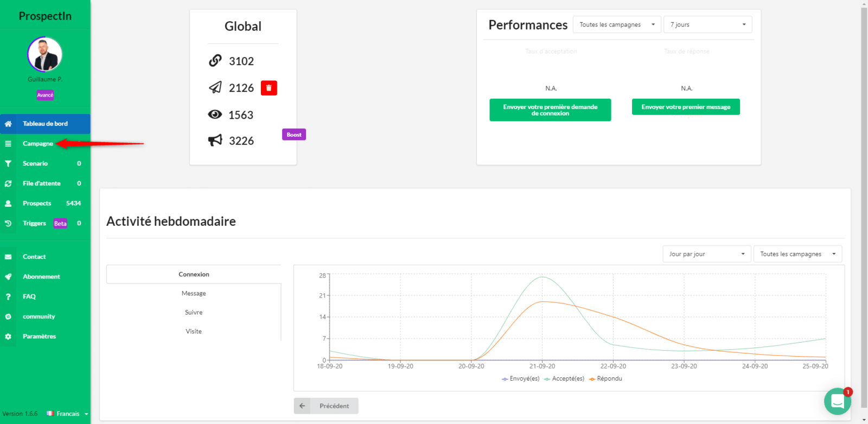The width and height of the screenshot is (868, 424).
Task: Click Envoyer votre première demande de connexion
Action: (550, 110)
